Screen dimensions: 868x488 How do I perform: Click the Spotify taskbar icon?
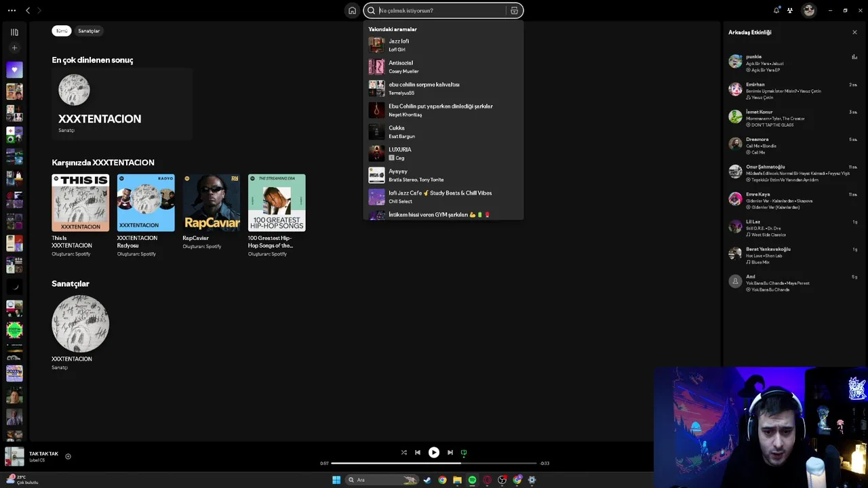point(472,480)
